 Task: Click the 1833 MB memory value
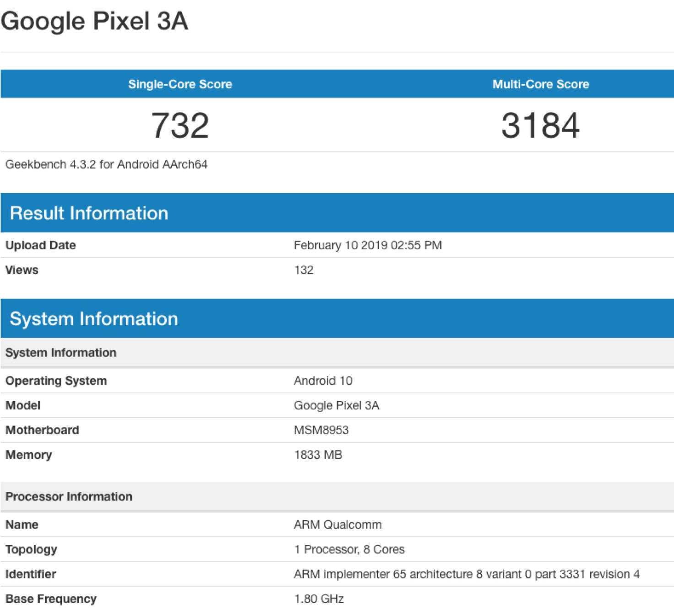click(318, 455)
